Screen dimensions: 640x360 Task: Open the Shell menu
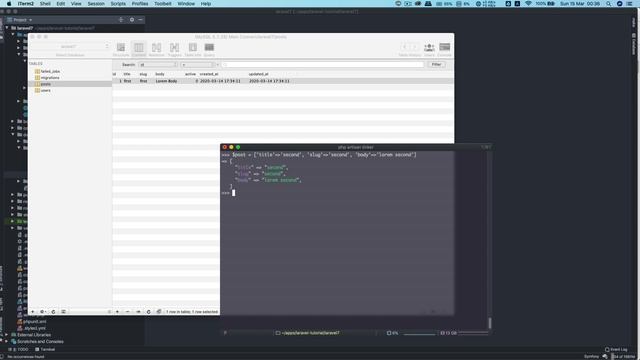(x=45, y=4)
